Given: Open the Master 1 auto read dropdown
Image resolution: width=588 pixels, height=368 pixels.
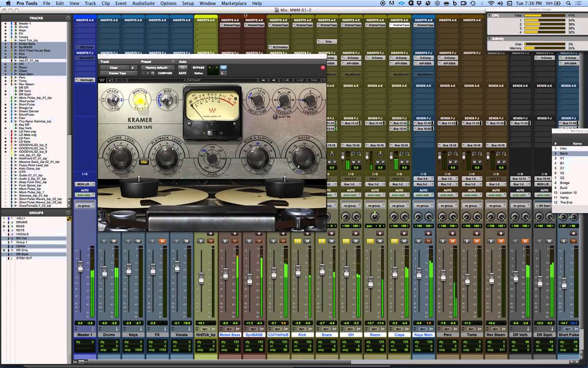Looking at the screenshot, I should coord(85,195).
